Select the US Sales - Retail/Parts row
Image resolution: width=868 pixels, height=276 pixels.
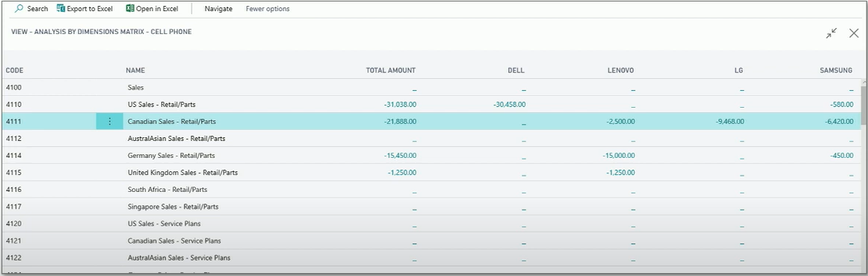pyautogui.click(x=432, y=104)
